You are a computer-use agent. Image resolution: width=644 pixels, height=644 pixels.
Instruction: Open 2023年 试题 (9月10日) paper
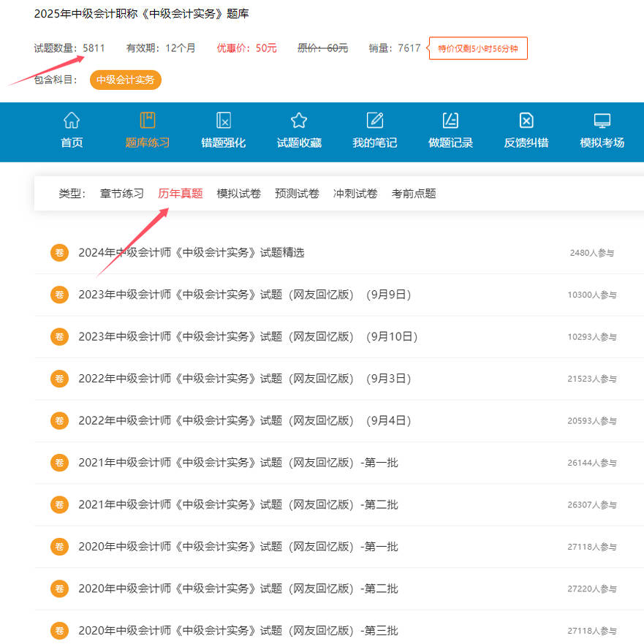[x=248, y=337]
